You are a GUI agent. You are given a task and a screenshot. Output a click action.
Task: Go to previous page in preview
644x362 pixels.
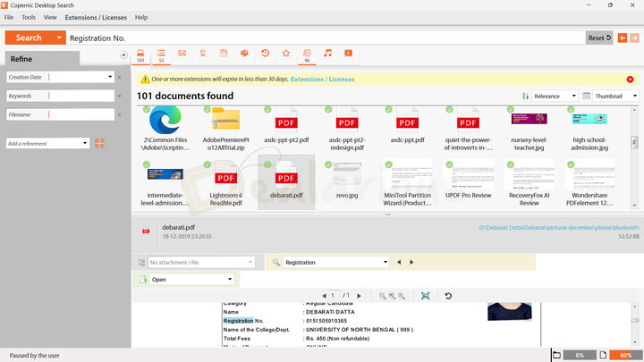[324, 296]
